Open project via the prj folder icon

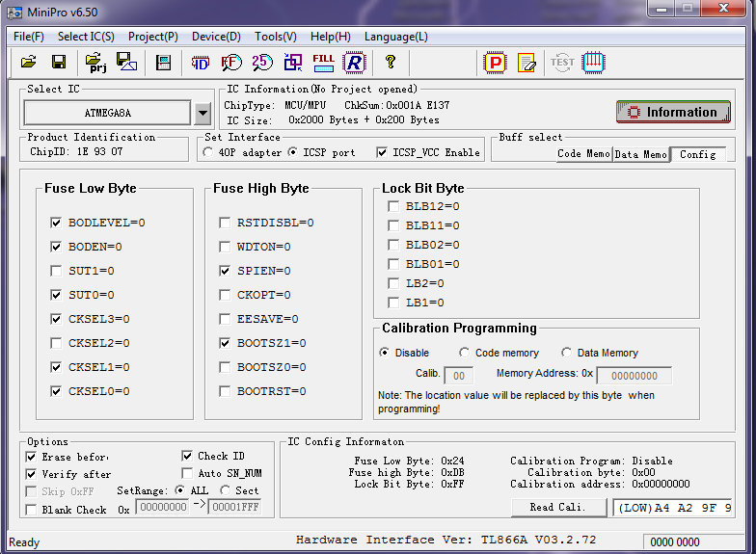pyautogui.click(x=95, y=63)
